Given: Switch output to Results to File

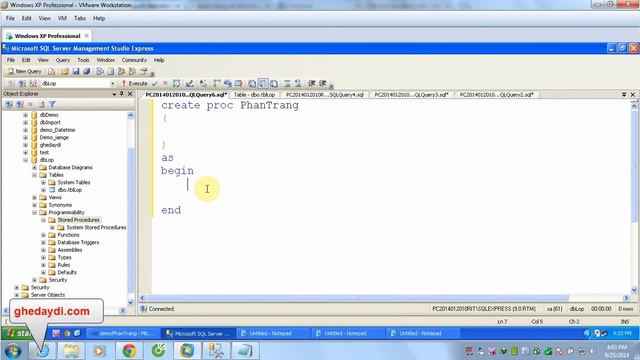Looking at the screenshot, I should pos(274,83).
